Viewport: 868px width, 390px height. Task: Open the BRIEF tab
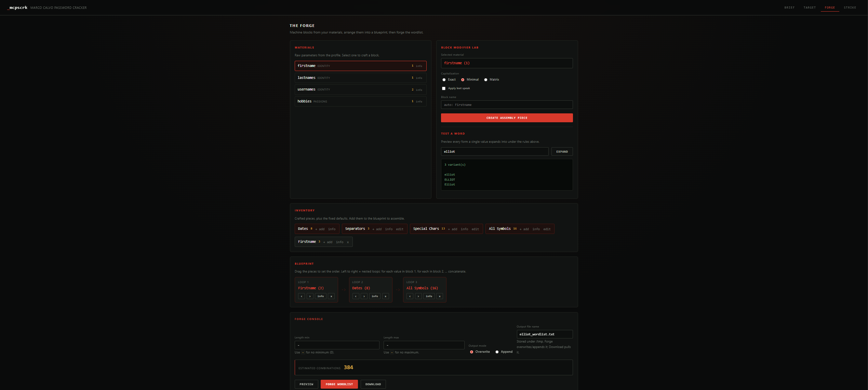[x=789, y=8]
